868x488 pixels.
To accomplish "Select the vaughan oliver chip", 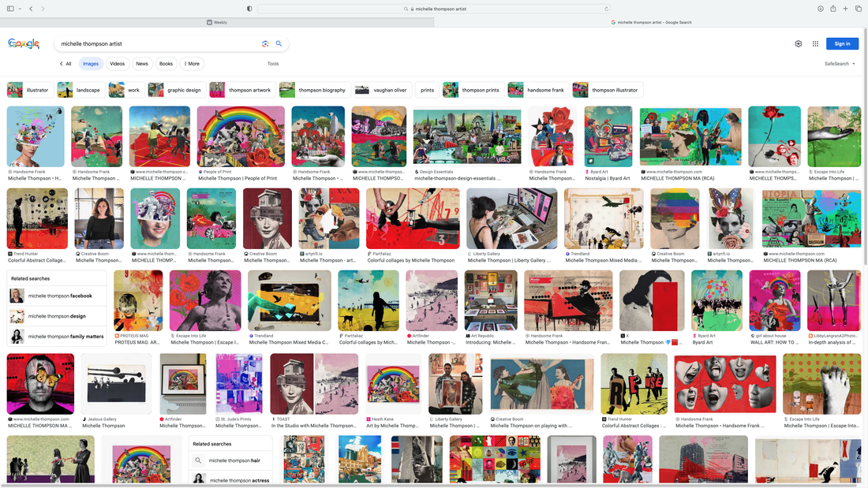I will click(383, 90).
